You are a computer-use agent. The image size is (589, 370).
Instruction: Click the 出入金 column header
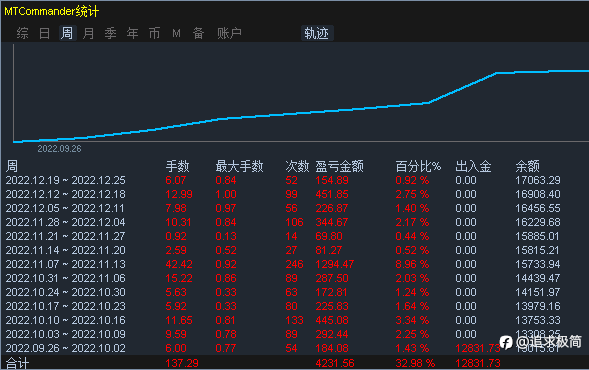[x=473, y=166]
